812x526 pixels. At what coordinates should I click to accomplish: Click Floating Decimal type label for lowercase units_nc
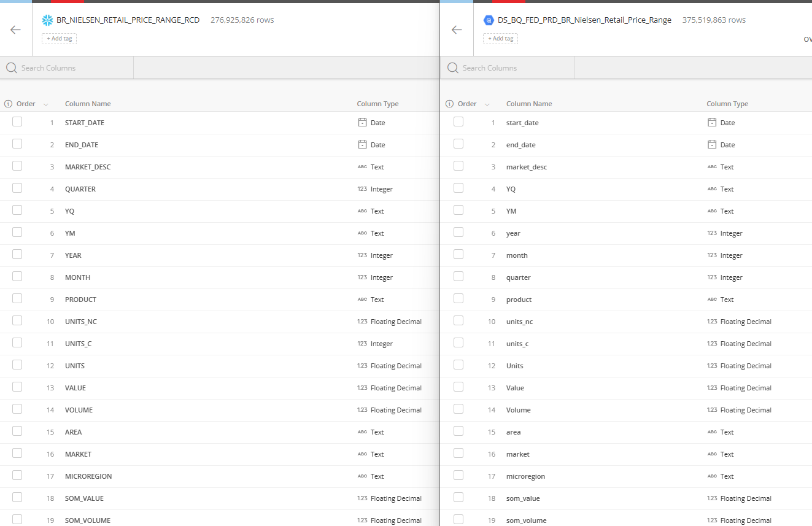pyautogui.click(x=746, y=322)
